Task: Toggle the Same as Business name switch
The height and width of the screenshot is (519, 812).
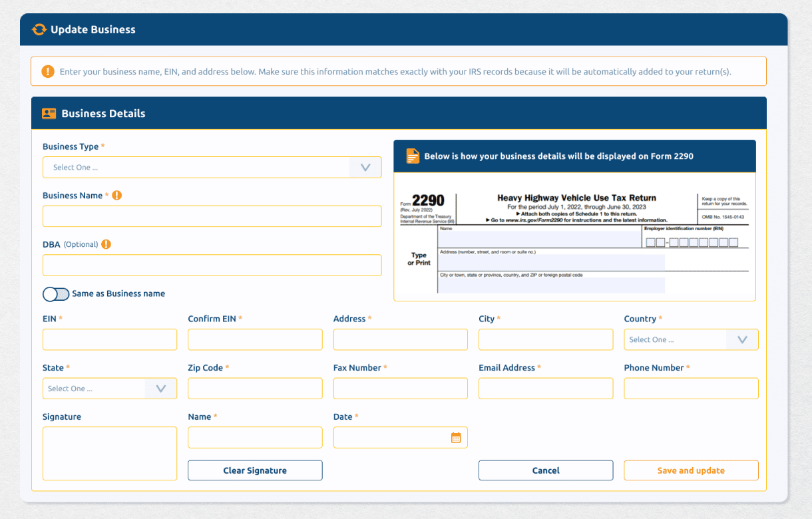Action: pos(56,294)
